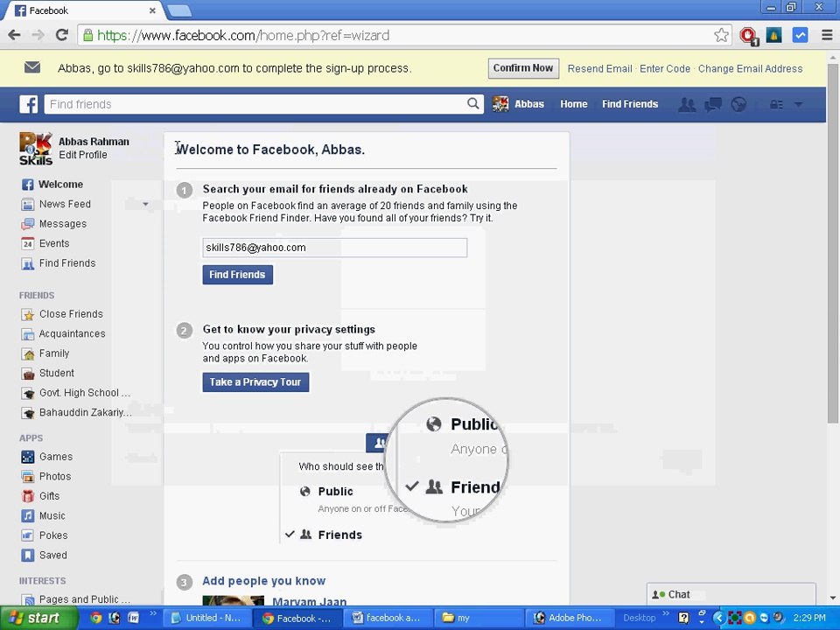Switch to Untitled - N... taskbar window
This screenshot has height=630, width=840.
[x=206, y=619]
